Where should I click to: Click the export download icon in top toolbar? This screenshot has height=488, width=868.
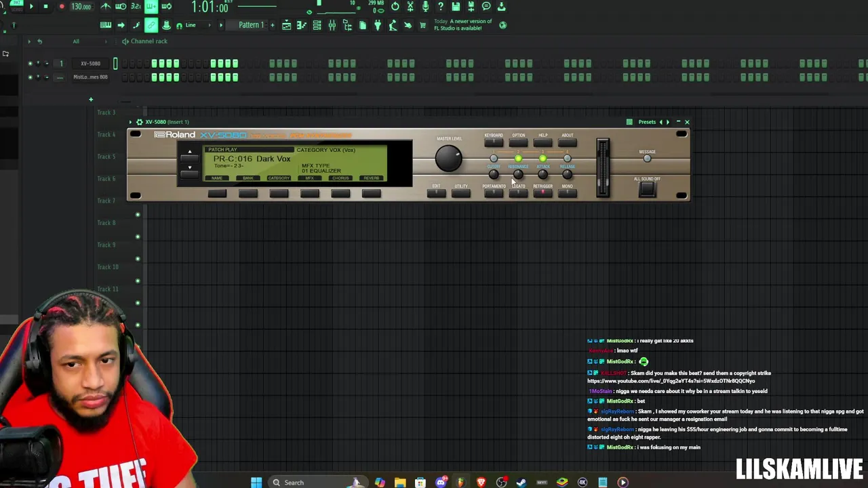click(501, 7)
